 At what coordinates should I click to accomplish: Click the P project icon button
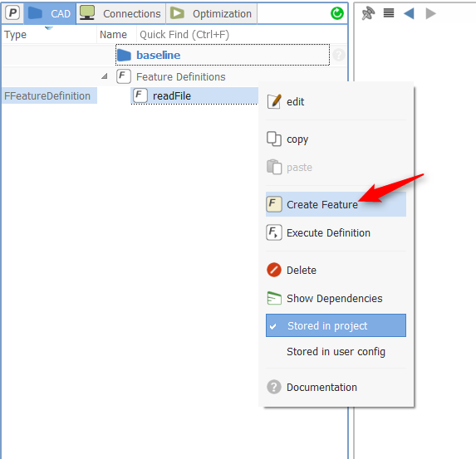[x=12, y=13]
